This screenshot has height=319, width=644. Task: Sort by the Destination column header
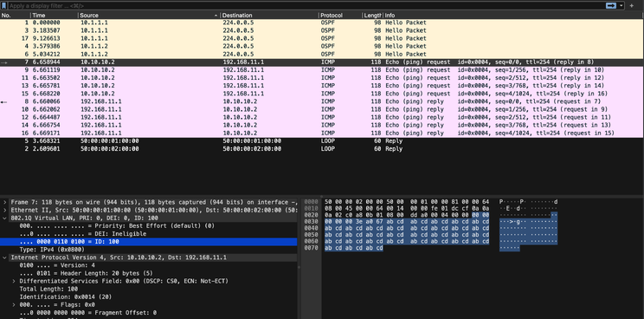click(269, 16)
